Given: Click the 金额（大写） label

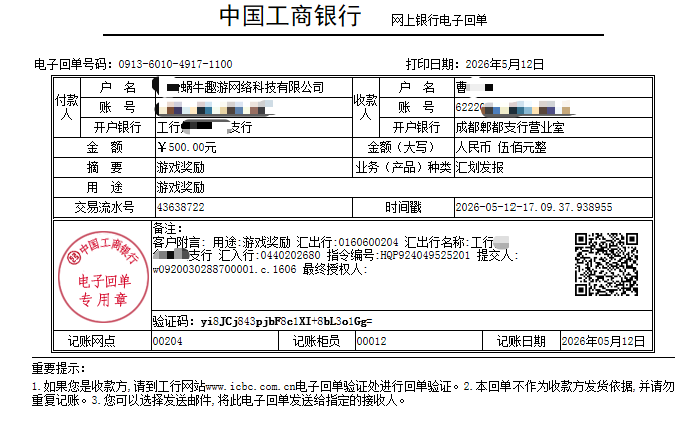Looking at the screenshot, I should [x=401, y=147].
